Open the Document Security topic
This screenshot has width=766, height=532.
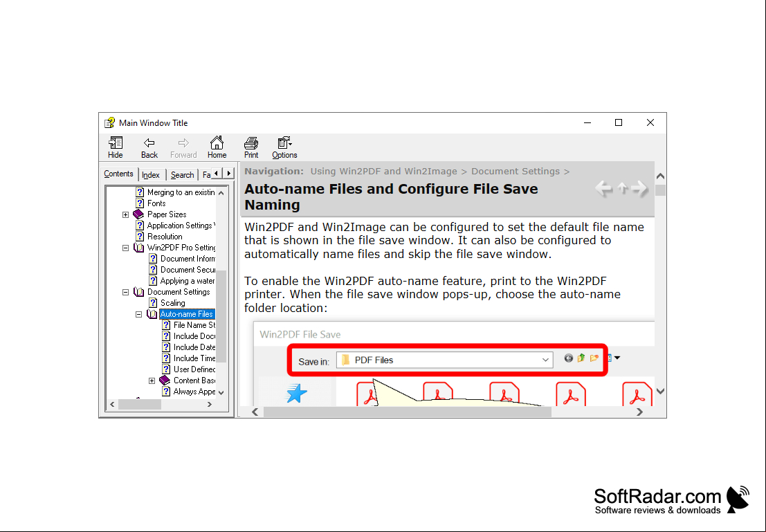[188, 270]
